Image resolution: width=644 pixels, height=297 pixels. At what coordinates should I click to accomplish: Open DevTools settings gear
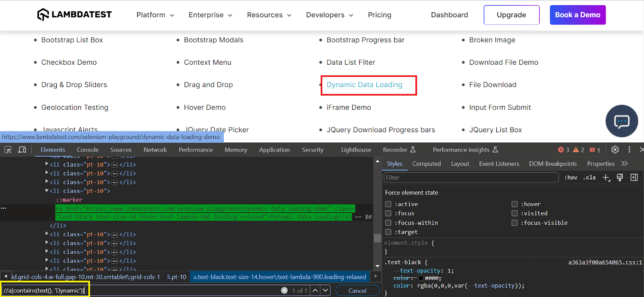click(x=615, y=150)
